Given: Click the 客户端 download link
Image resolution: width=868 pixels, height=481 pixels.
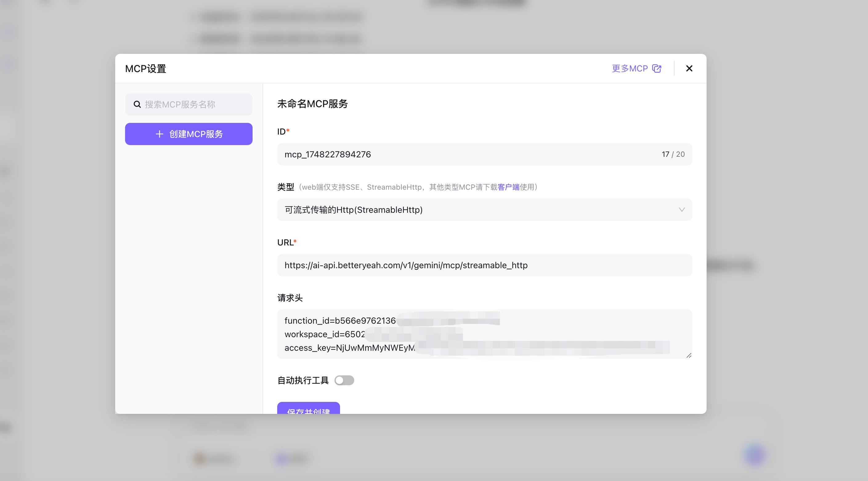Looking at the screenshot, I should coord(508,187).
